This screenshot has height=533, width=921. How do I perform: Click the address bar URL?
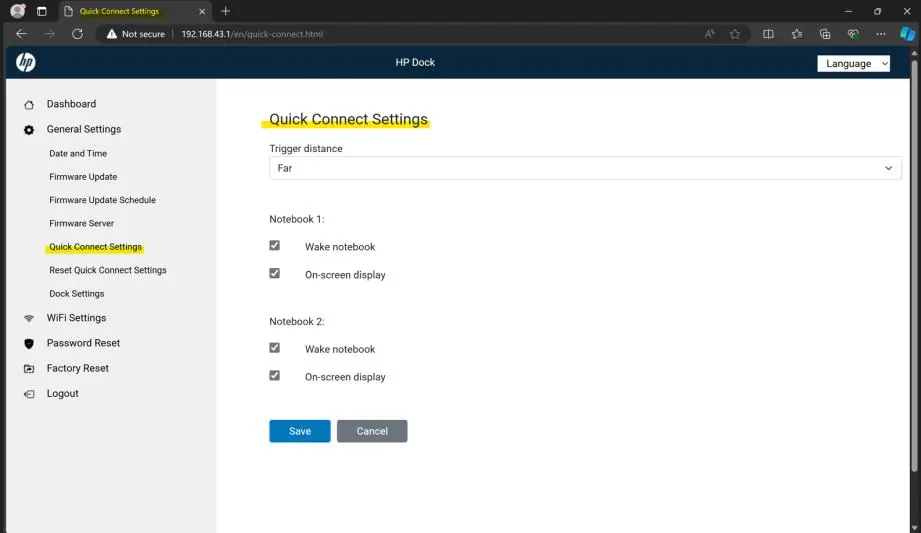point(252,34)
